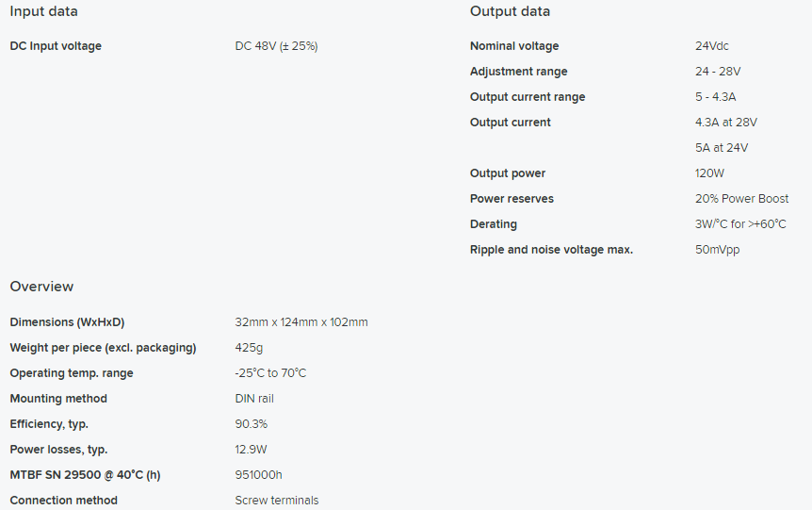Select the Output power 120W value
The width and height of the screenshot is (812, 510).
pyautogui.click(x=709, y=173)
